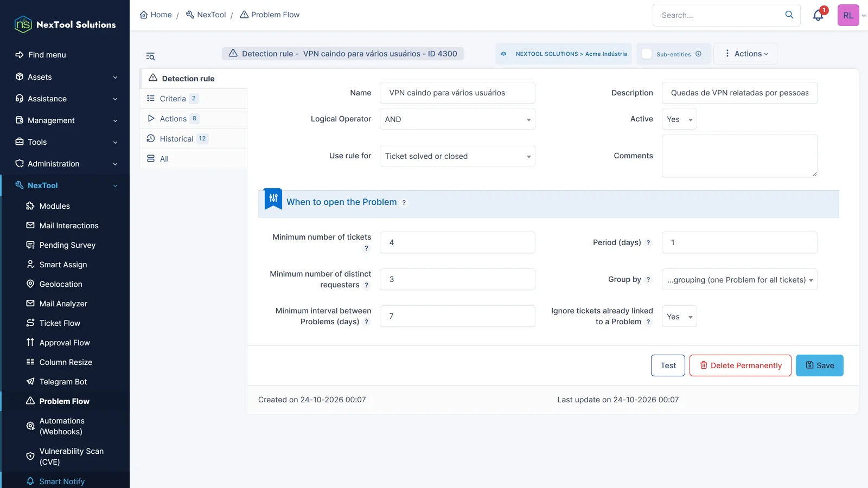Click the NexTool Solutions logo
This screenshot has height=488, width=868.
(x=65, y=24)
